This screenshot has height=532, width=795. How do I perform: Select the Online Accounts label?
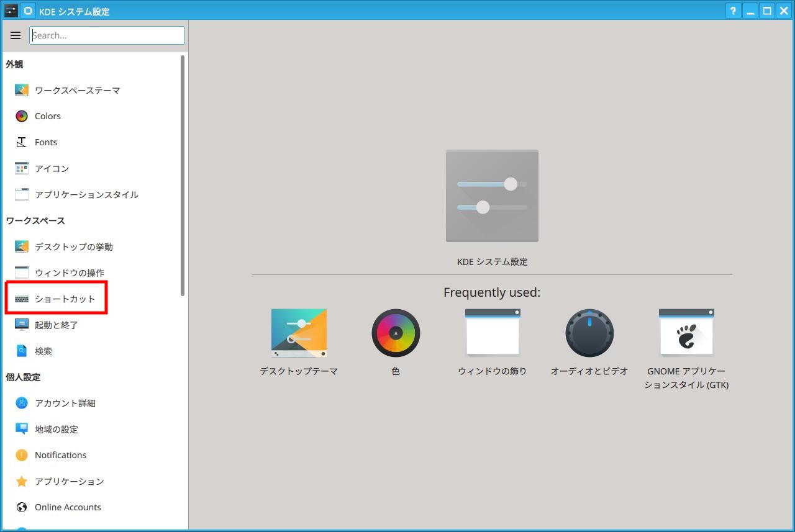coord(68,507)
